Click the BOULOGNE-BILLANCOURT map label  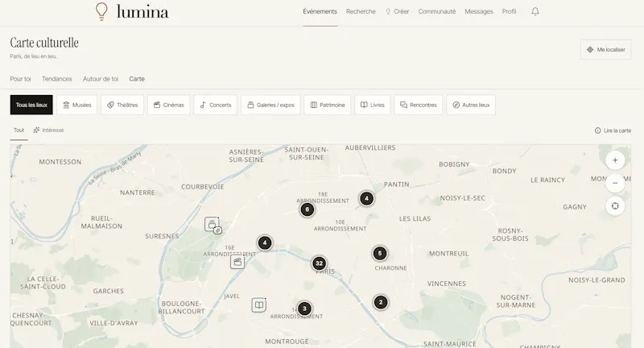click(181, 308)
